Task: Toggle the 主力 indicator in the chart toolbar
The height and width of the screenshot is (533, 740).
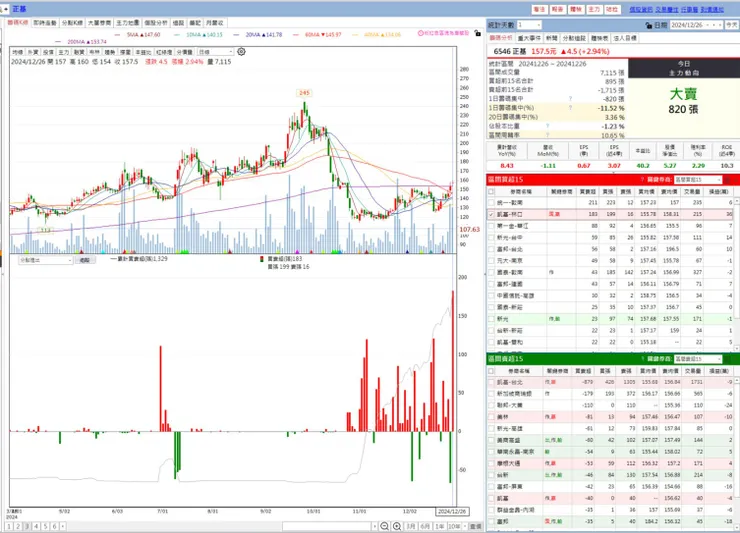Action: 63,52
